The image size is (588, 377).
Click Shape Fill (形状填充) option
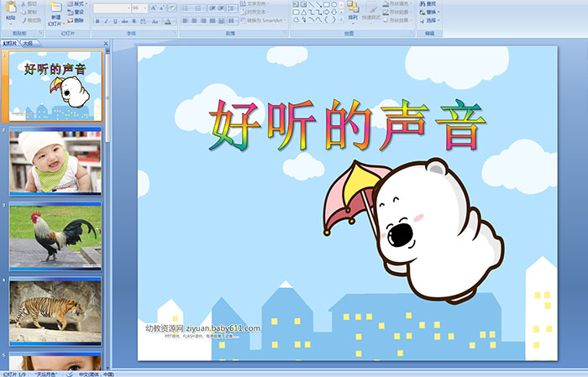(x=398, y=3)
